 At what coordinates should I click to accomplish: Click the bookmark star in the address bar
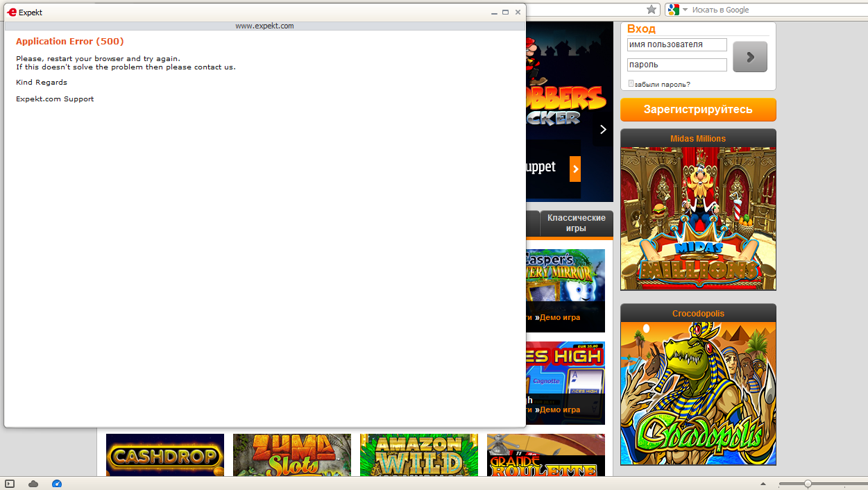652,10
